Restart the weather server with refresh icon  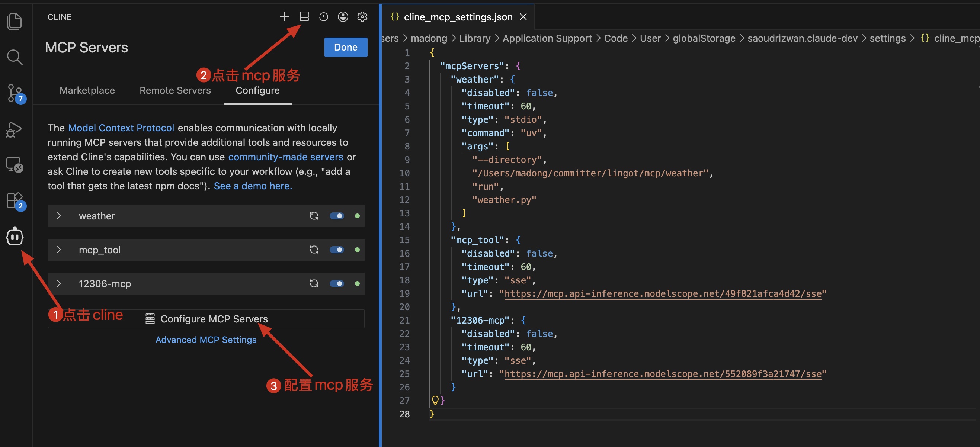(314, 216)
